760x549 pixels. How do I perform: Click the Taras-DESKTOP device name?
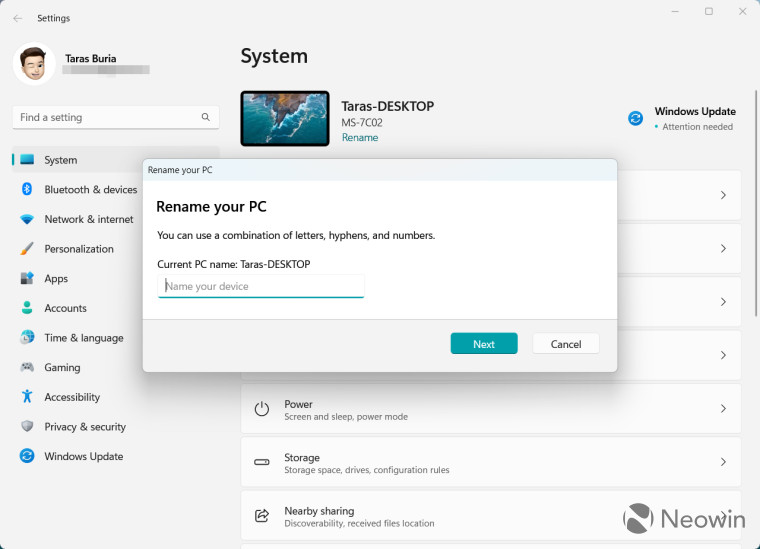tap(387, 106)
